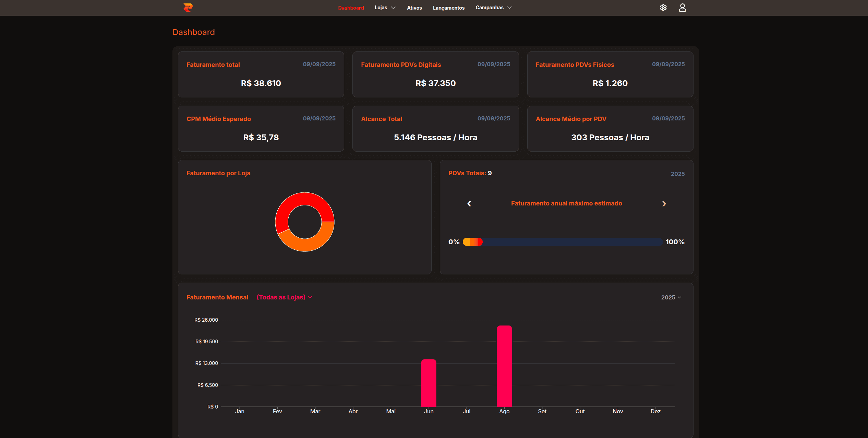Screen dimensions: 868x438
Task: Click the Ago bar in monthly chart
Action: click(x=504, y=366)
